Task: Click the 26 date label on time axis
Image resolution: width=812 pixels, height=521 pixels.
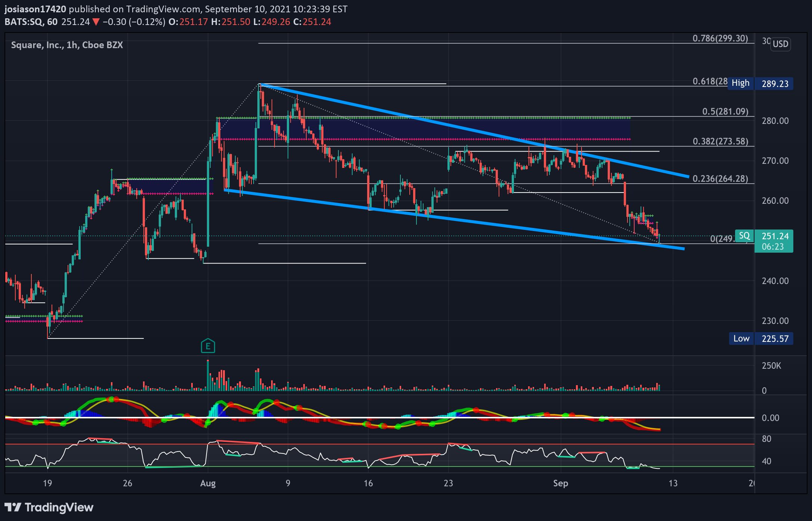Action: 127,483
